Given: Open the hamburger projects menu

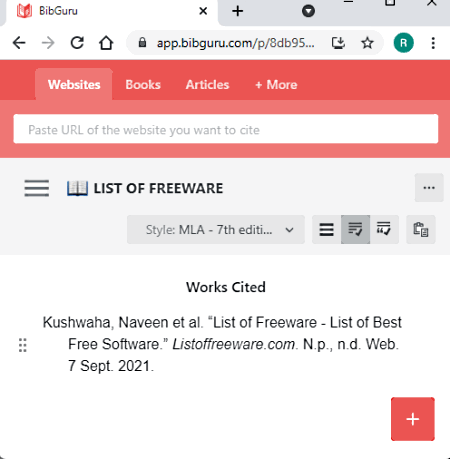Looking at the screenshot, I should [37, 188].
